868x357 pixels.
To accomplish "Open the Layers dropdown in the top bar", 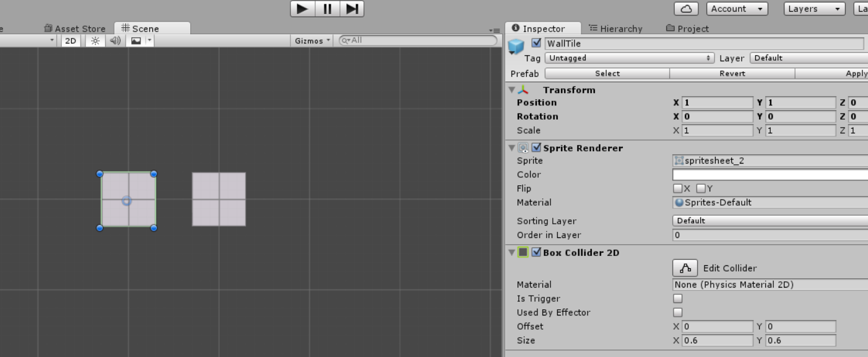I will click(814, 9).
